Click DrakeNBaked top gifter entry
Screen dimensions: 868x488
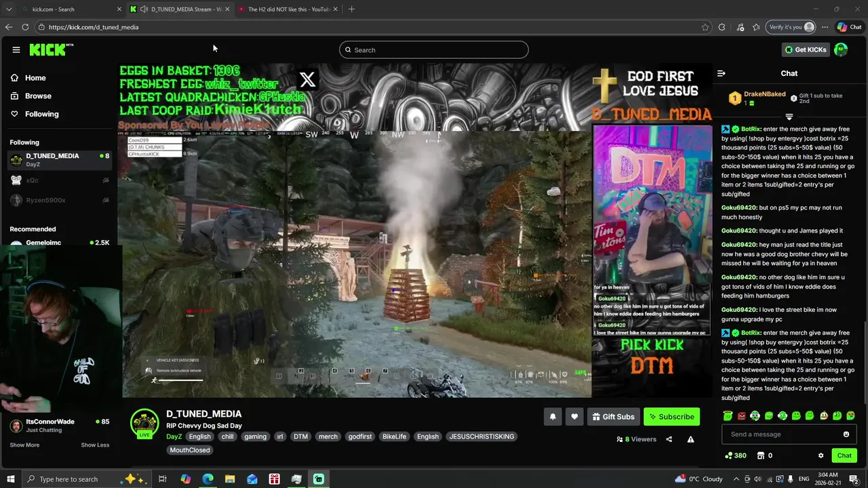click(757, 98)
